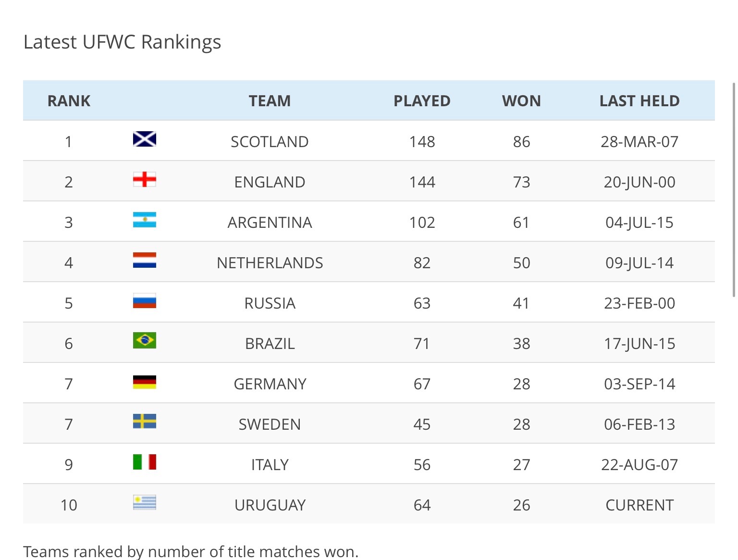The image size is (738, 560).
Task: Sort the table by the PLAYED column
Action: tap(421, 100)
